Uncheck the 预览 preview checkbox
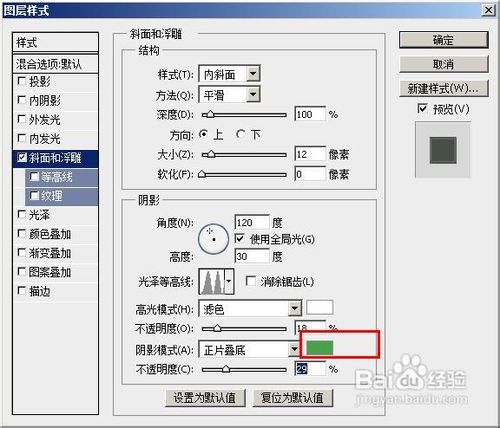This screenshot has width=500, height=428. [x=422, y=109]
